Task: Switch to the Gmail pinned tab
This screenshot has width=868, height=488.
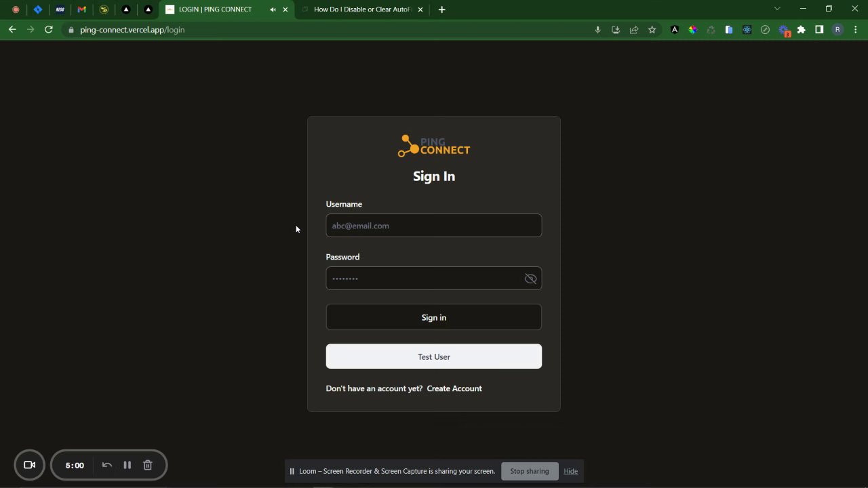Action: point(82,9)
